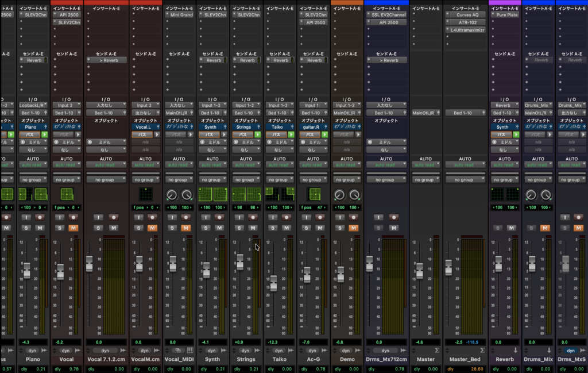The height and width of the screenshot is (373, 588).
Task: Select the Master_Bed track name
Action: coord(465,359)
